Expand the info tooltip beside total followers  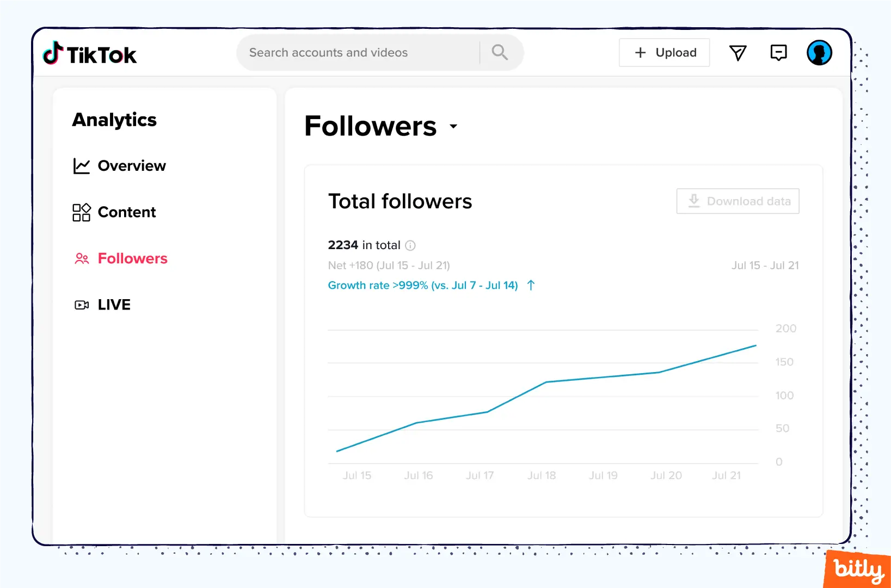(x=410, y=245)
